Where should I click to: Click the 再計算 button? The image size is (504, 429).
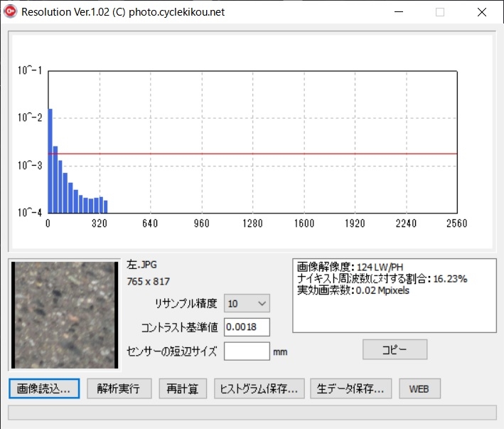[x=183, y=388]
